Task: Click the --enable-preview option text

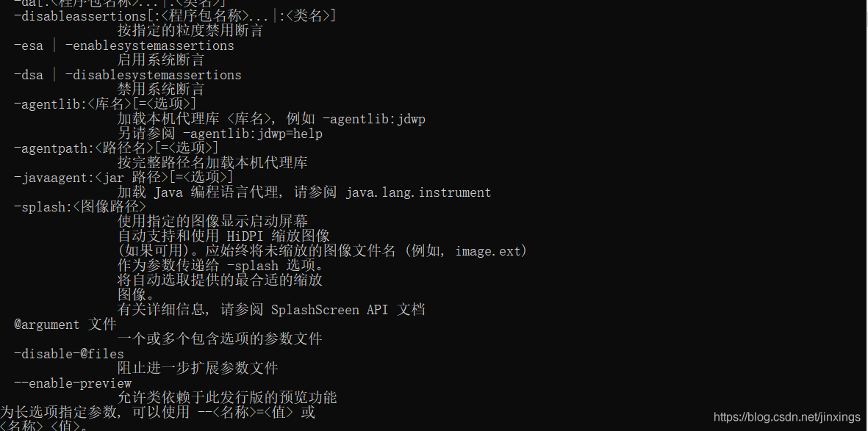Action: point(73,383)
